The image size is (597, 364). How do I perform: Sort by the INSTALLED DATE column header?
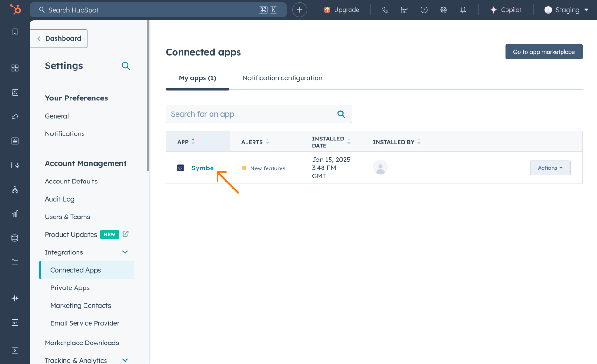click(331, 141)
